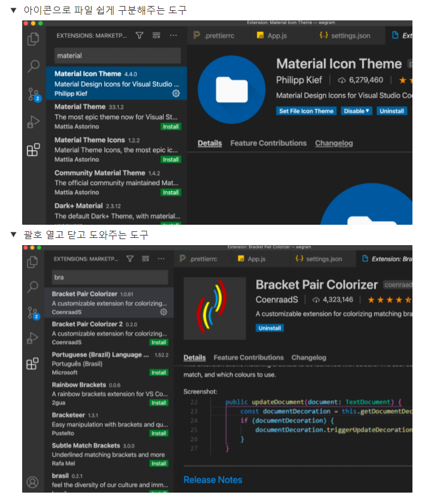
Task: Open Feature Contributions tab of Bracket Pair Colorizer
Action: click(x=248, y=357)
